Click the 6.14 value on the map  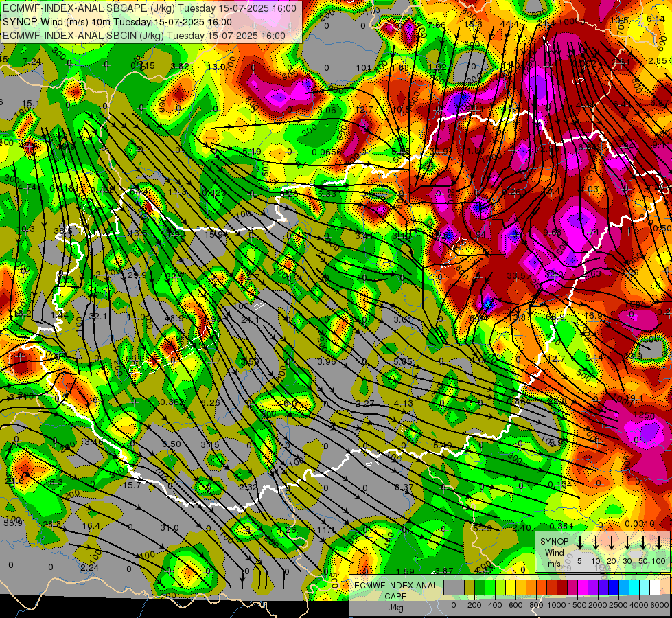click(x=656, y=19)
